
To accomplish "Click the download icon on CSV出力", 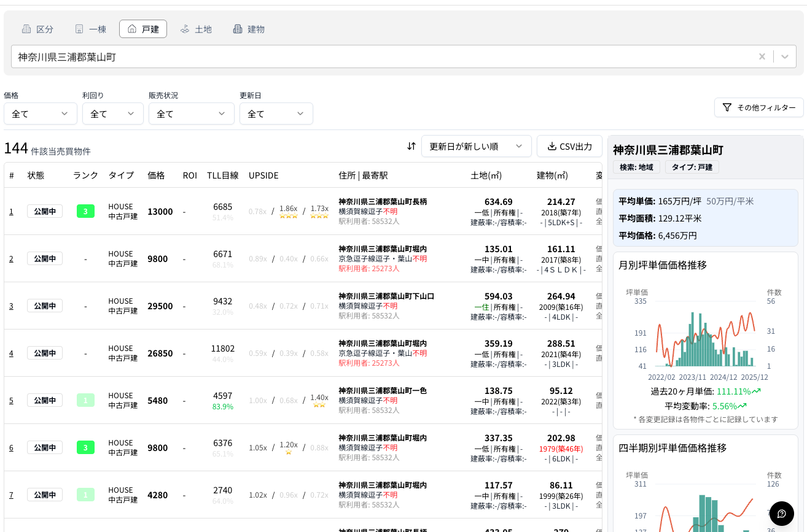I will coord(552,146).
